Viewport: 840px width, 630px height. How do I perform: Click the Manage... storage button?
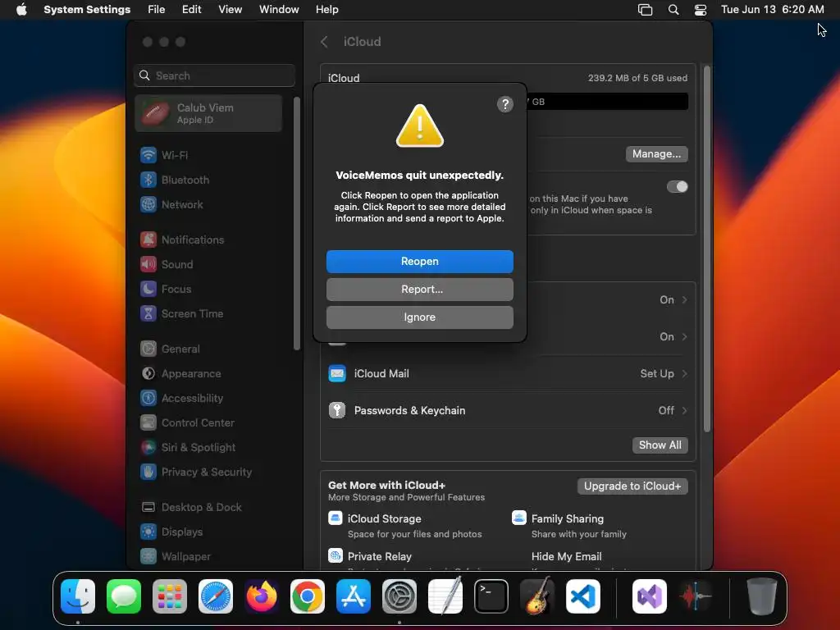[656, 154]
